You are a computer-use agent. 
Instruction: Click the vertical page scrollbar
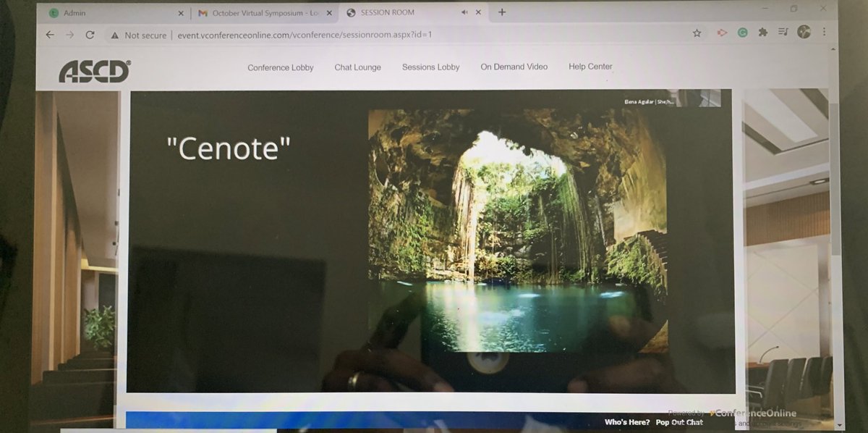click(835, 177)
